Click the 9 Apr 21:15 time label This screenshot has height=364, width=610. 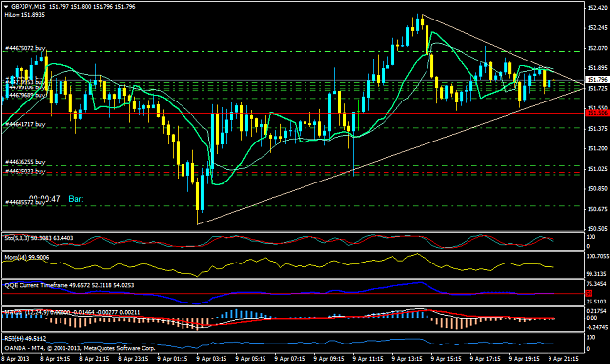[563, 358]
